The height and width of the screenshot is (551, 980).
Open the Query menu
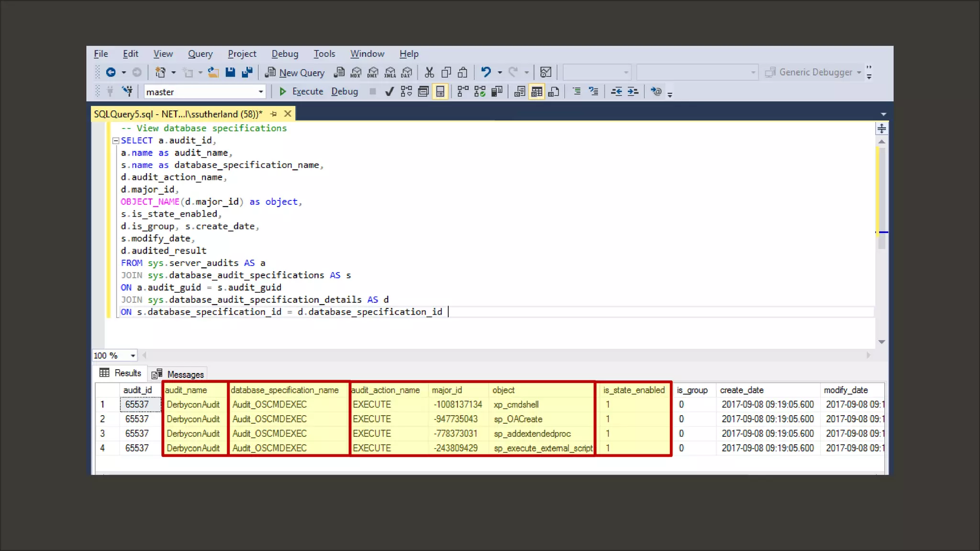click(200, 54)
